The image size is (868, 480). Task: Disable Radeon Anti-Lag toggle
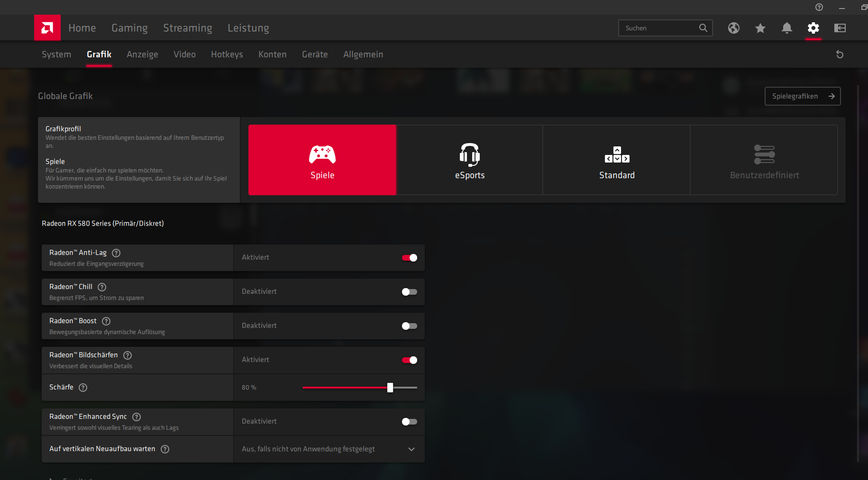pos(410,258)
